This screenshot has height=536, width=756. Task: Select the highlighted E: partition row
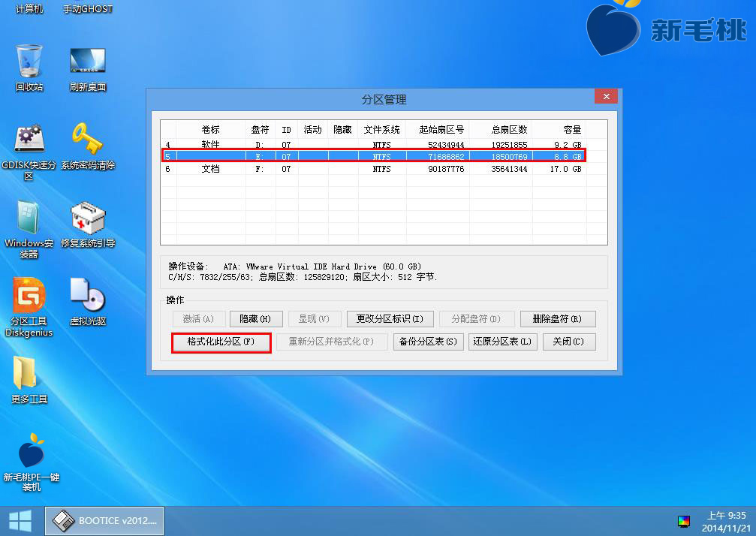click(x=374, y=156)
